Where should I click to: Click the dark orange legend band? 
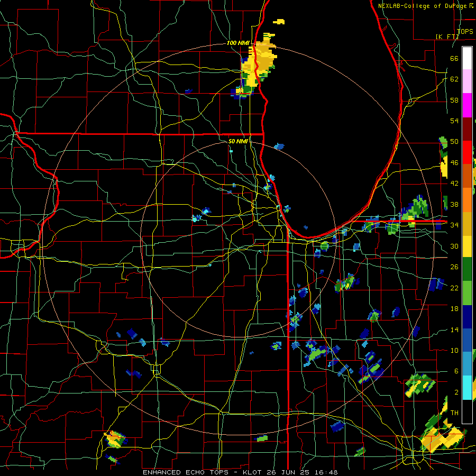tap(467, 176)
